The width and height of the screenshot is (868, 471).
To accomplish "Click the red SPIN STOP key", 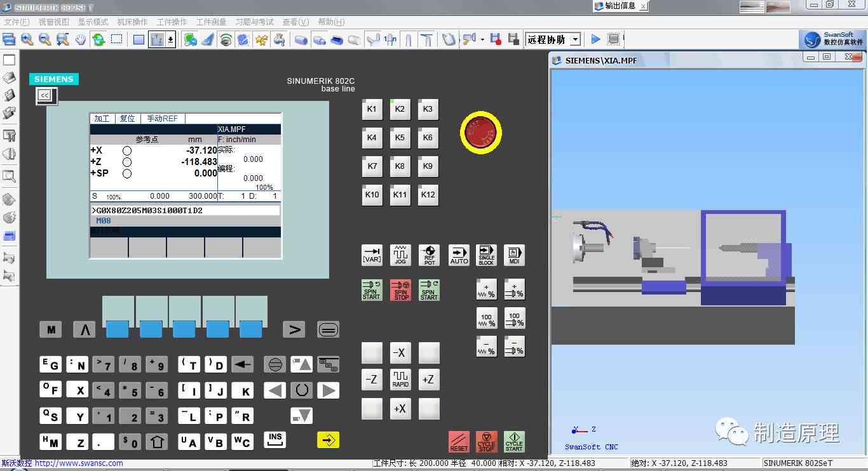I will [400, 290].
